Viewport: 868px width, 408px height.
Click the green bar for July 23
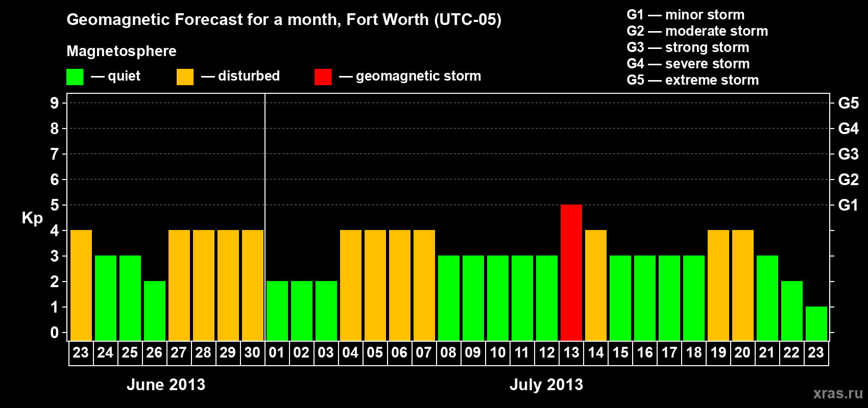point(816,323)
